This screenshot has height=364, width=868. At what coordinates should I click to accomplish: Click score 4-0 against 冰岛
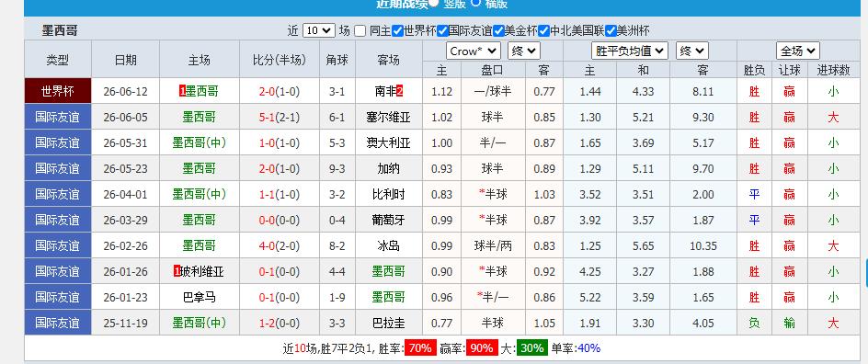(x=267, y=245)
